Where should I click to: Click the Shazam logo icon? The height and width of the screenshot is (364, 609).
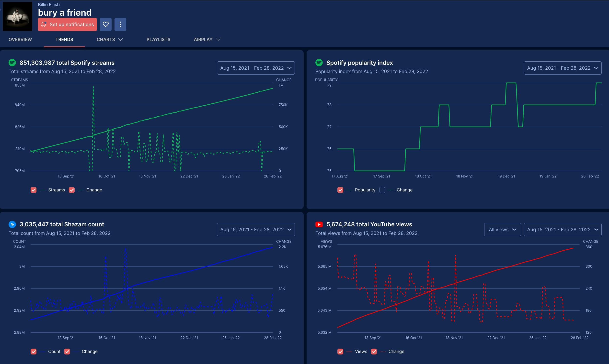coord(12,224)
